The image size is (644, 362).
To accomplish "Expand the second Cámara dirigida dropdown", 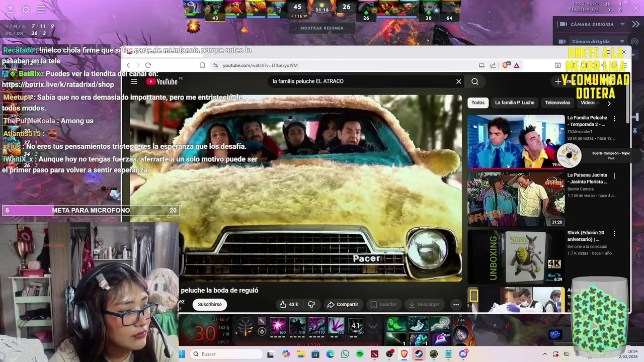I will 622,42.
